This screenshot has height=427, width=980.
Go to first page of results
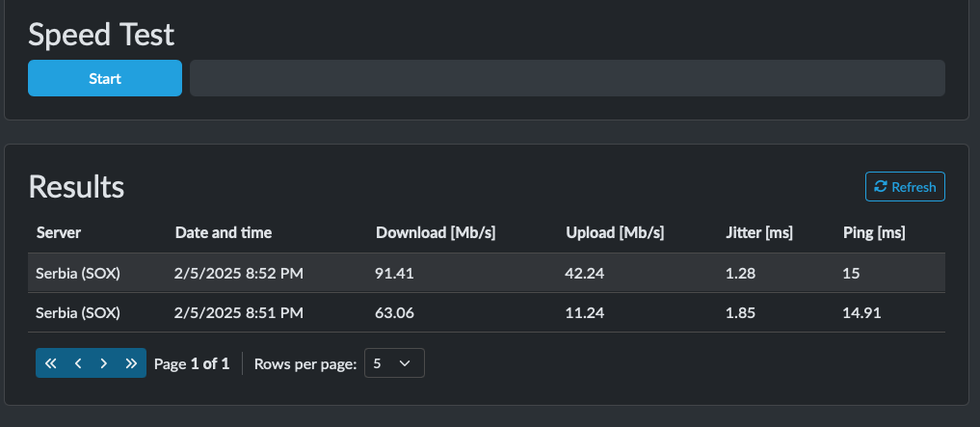51,363
